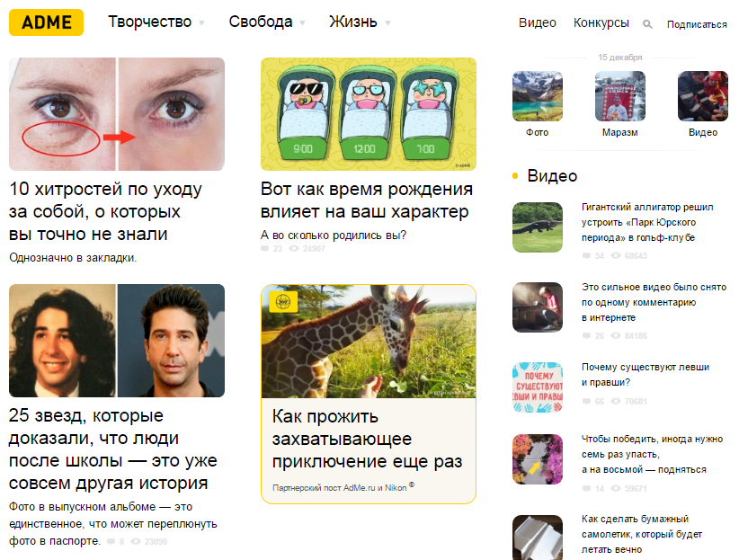Click views eye icon under birth time article
Viewport: 739px width, 560px height.
pos(294,248)
